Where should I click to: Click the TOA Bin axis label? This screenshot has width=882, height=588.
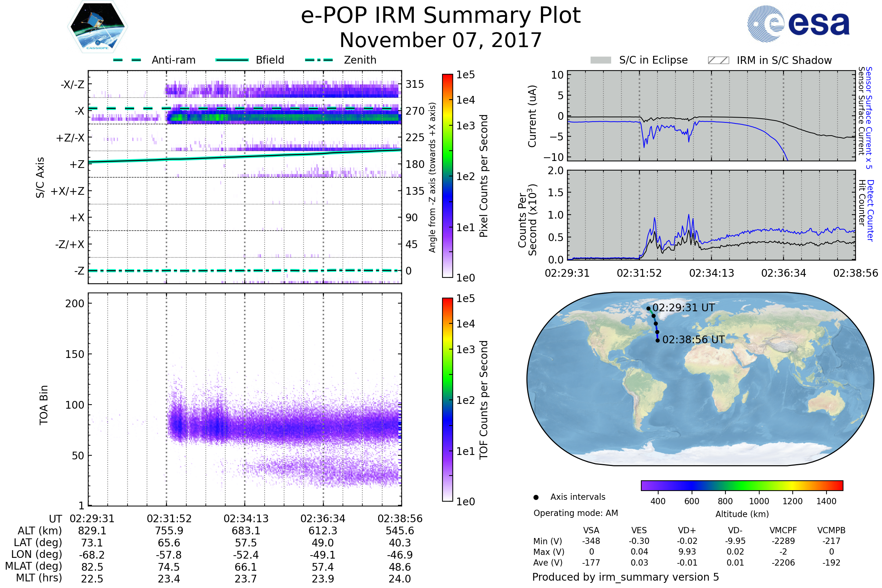pos(44,405)
